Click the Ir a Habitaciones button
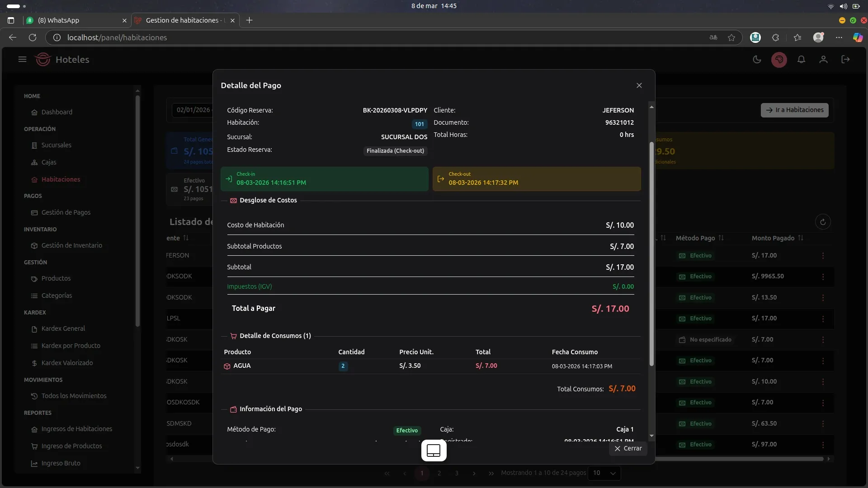The height and width of the screenshot is (488, 868). (x=794, y=110)
